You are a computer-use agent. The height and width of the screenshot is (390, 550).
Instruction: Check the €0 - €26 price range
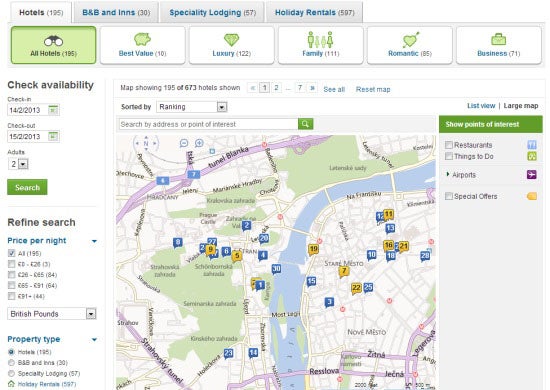tap(12, 264)
